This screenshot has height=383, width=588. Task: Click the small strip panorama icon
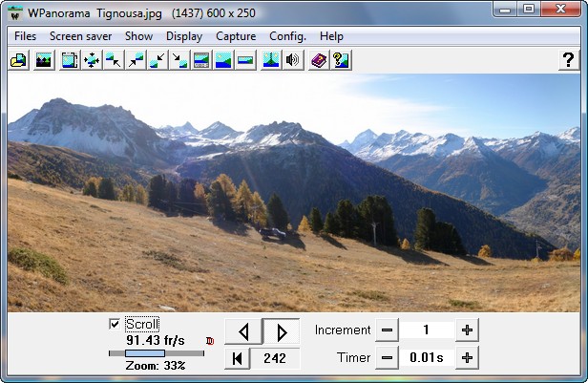pos(245,60)
